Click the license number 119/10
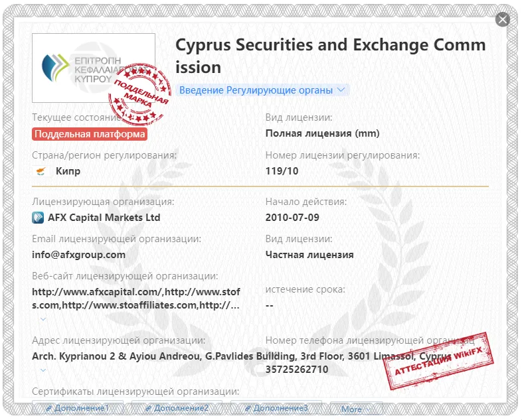The height and width of the screenshot is (420, 522). [282, 171]
